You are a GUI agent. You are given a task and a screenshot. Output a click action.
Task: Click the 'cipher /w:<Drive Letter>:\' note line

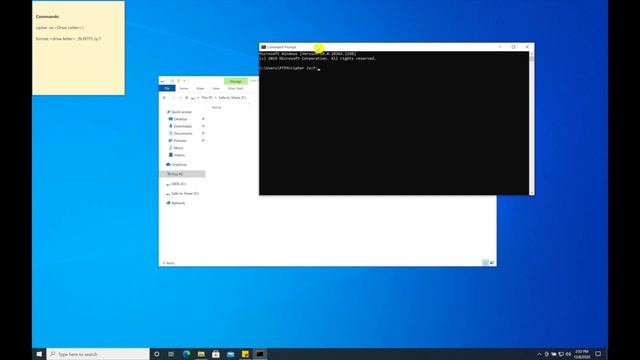(x=60, y=28)
